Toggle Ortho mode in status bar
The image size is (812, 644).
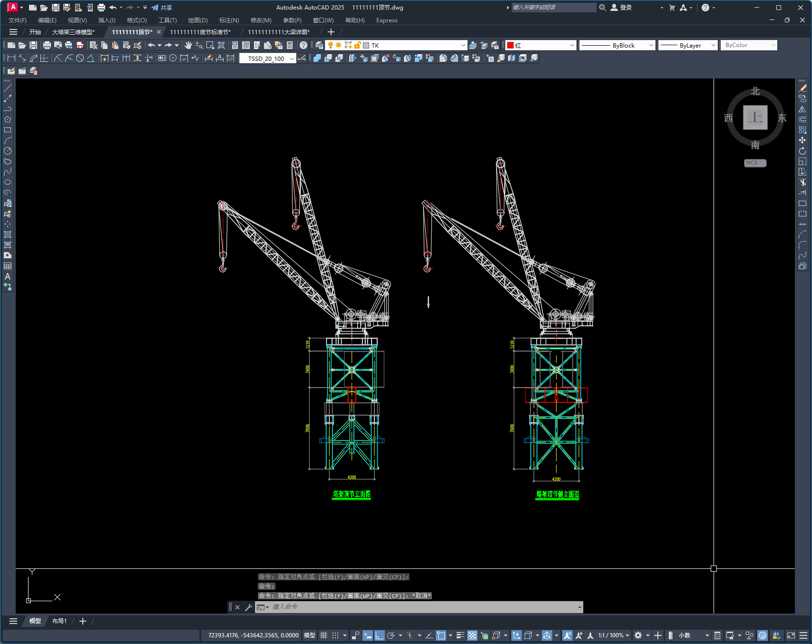click(x=379, y=635)
